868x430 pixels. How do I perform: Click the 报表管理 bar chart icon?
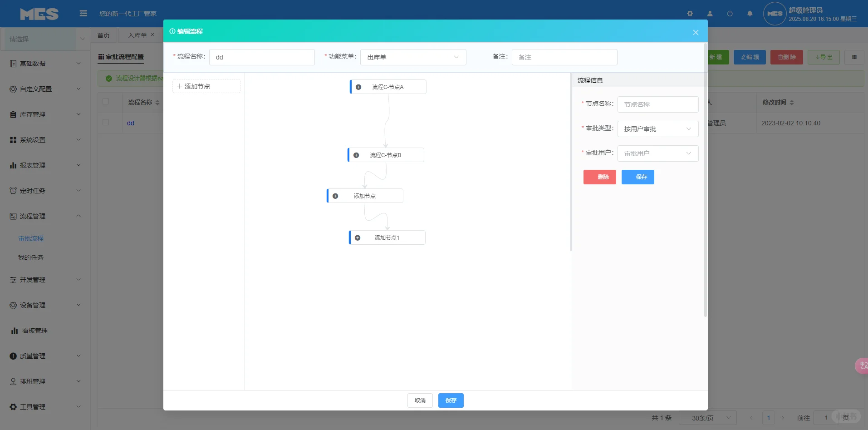point(13,165)
